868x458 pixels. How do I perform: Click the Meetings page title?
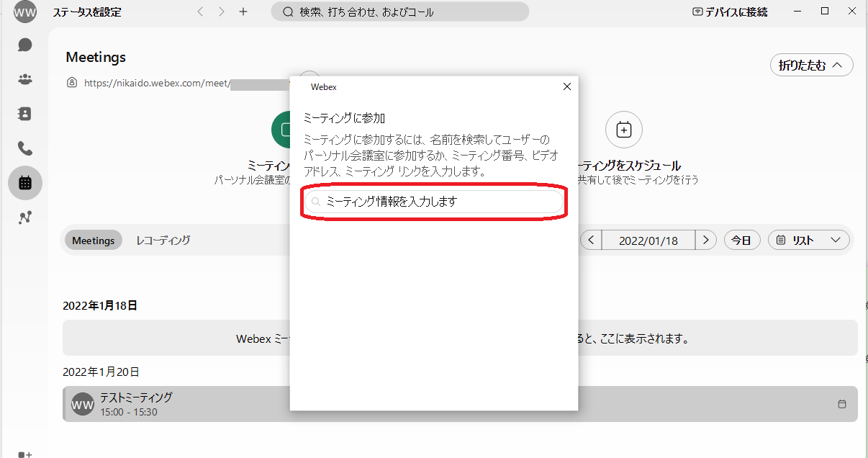pos(96,57)
